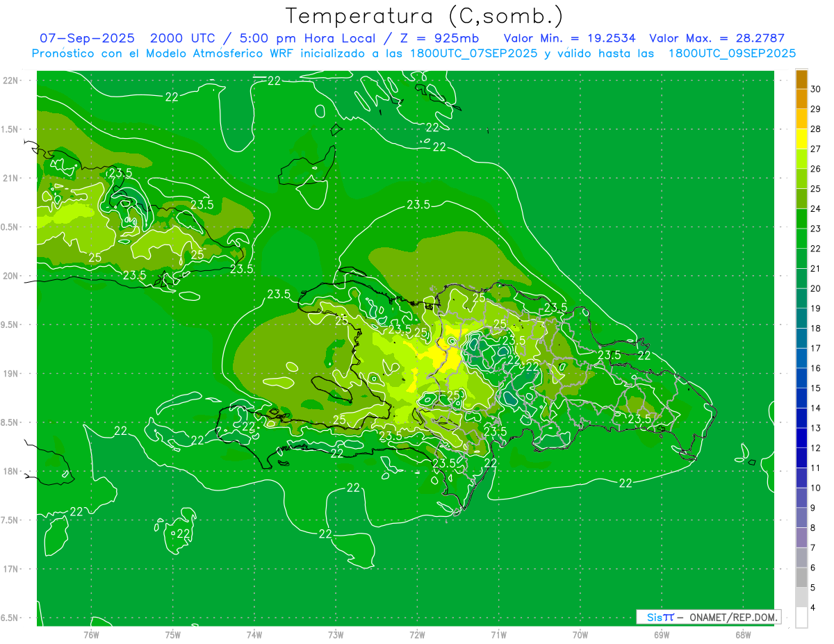This screenshot has height=644, width=834.
Task: Click the orange swatch between 29 and 30
Action: pyautogui.click(x=801, y=99)
